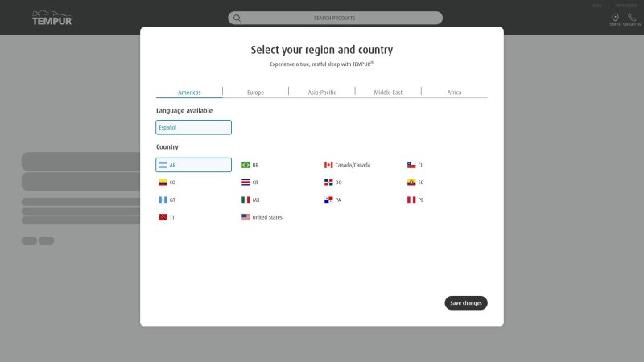Choose the Peru flag icon
The image size is (644, 362).
pyautogui.click(x=411, y=200)
